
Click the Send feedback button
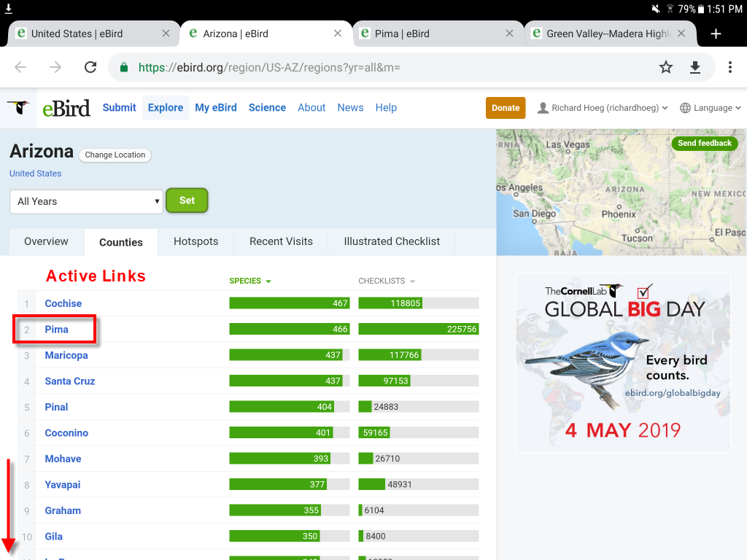tap(705, 144)
